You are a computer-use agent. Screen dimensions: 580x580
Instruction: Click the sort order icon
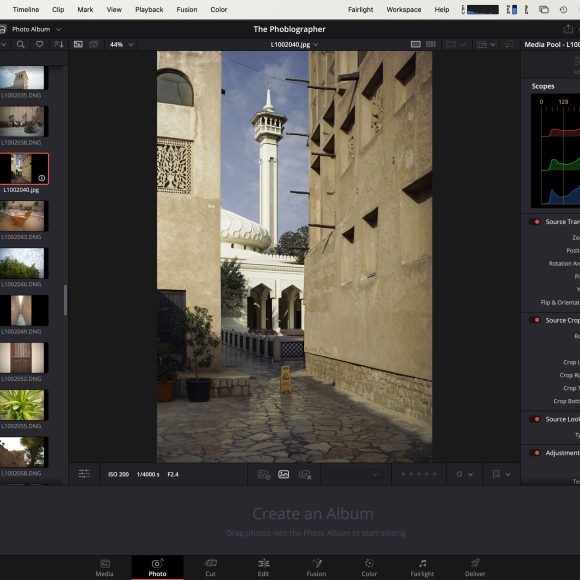58,44
